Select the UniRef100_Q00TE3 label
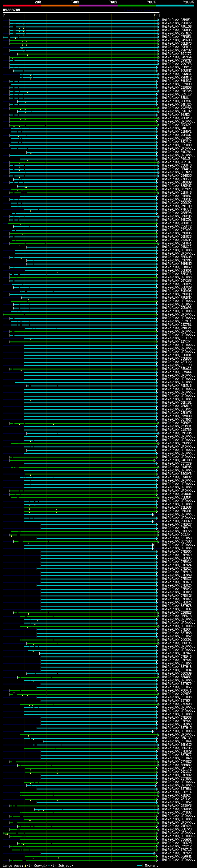The width and height of the screenshot is (197, 868). click(177, 64)
